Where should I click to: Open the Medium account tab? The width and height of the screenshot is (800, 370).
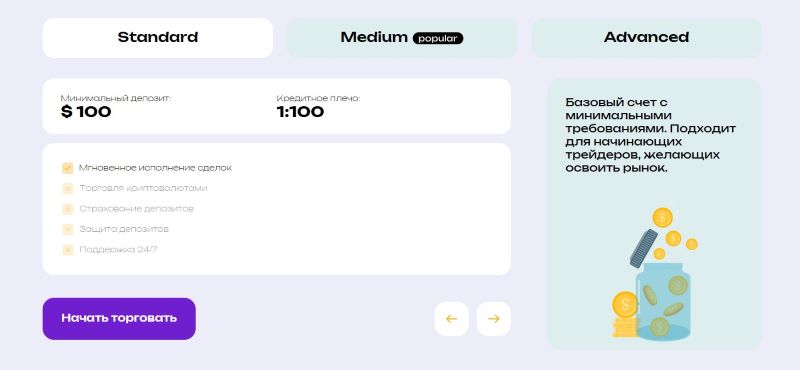[x=402, y=38]
